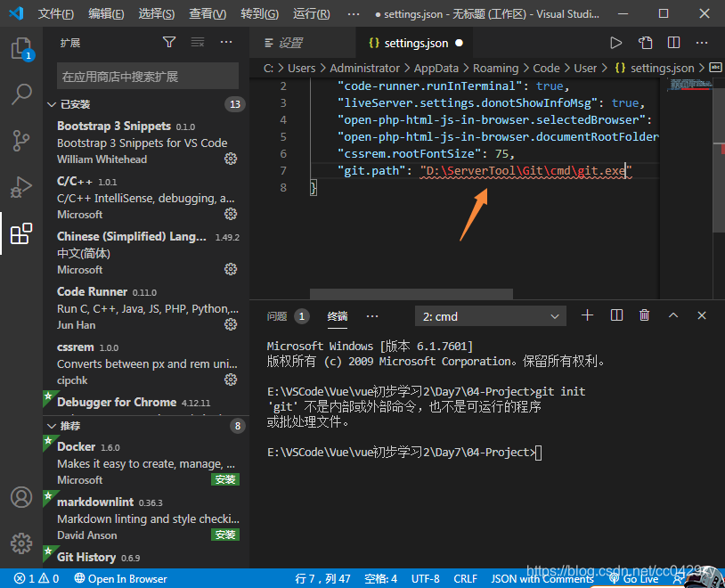Viewport: 725px width, 588px height.
Task: Select the settings.json editor tab
Action: (415, 43)
